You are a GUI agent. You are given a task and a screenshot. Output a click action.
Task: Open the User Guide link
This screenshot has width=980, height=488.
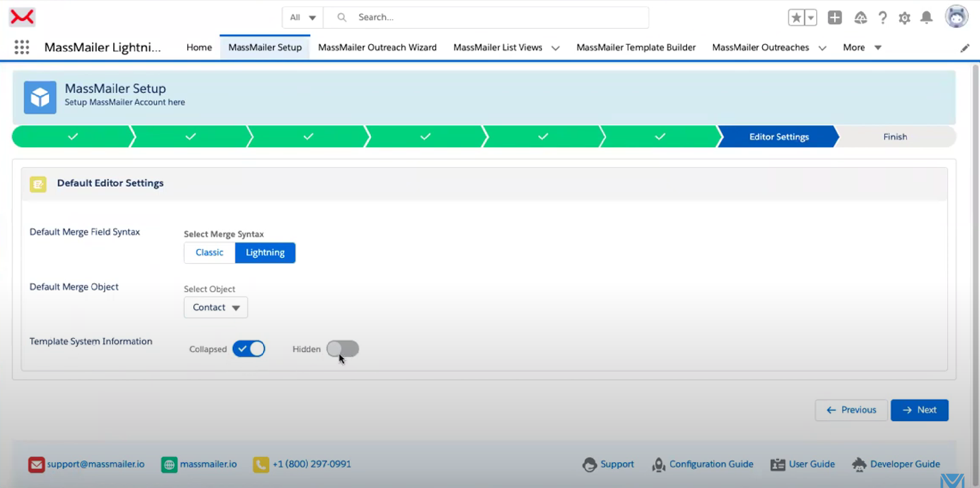[812, 464]
